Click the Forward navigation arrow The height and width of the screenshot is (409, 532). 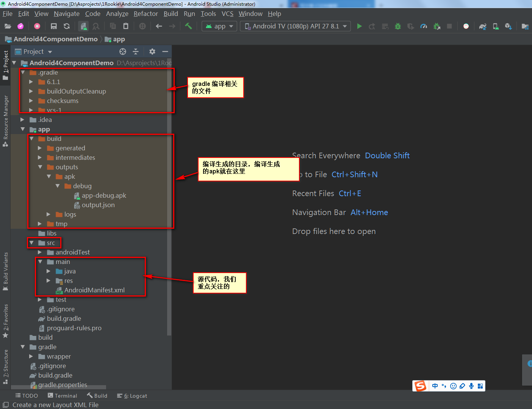(x=172, y=26)
